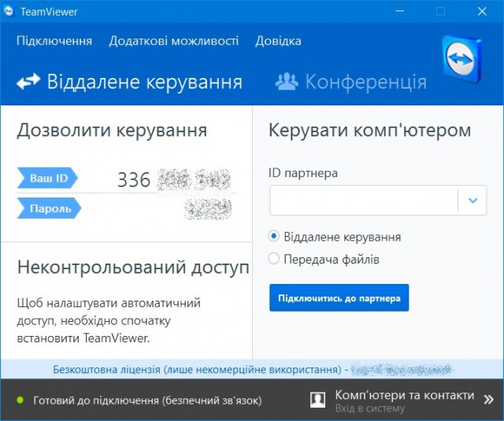Click the blurred password field value
Viewport: 504px width, 421px height.
pos(208,209)
